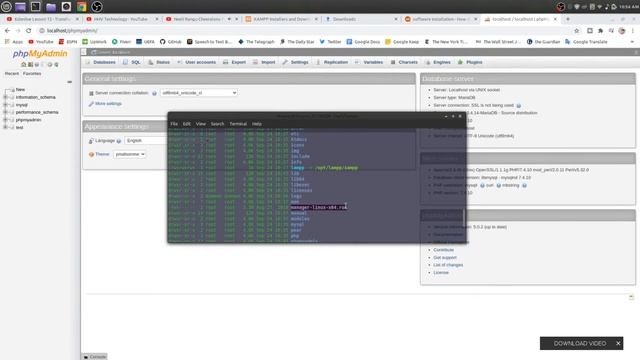
Task: Open the List of changes link
Action: 448,265
